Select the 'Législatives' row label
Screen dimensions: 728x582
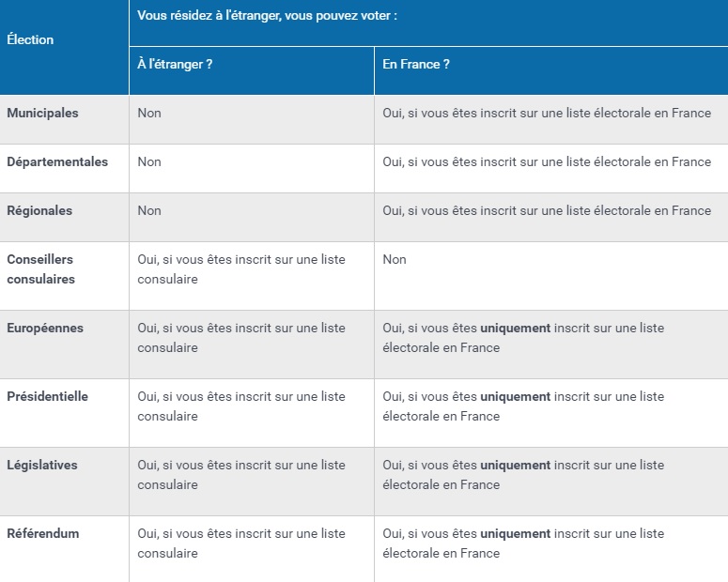[42, 465]
